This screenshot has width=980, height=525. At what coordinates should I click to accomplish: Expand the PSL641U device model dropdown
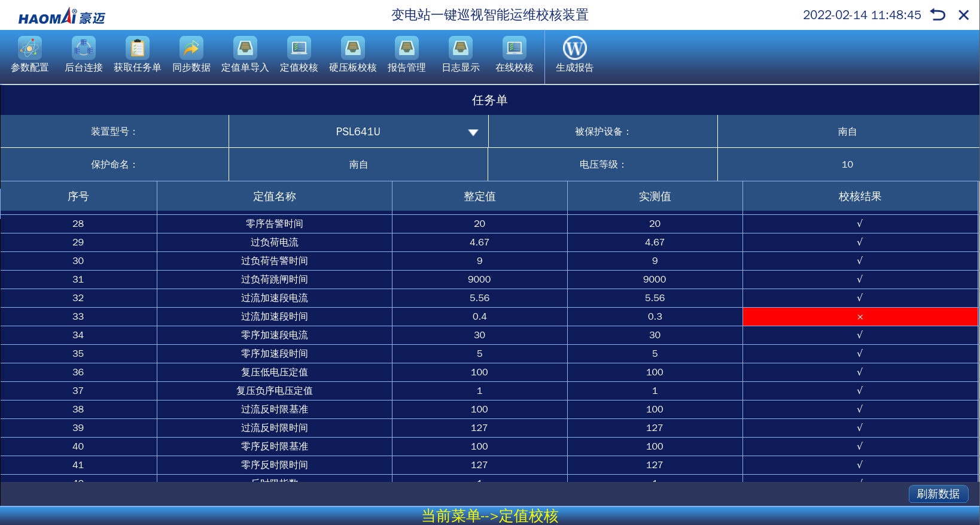(x=473, y=132)
